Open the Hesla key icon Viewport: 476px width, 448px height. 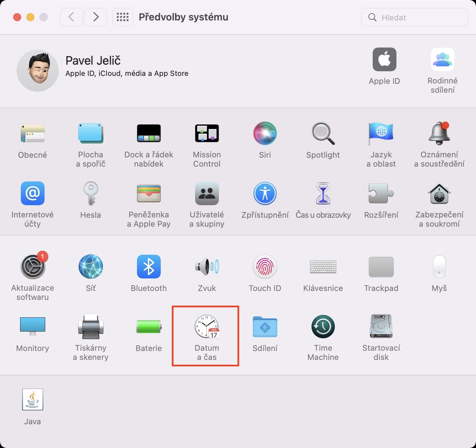point(91,193)
